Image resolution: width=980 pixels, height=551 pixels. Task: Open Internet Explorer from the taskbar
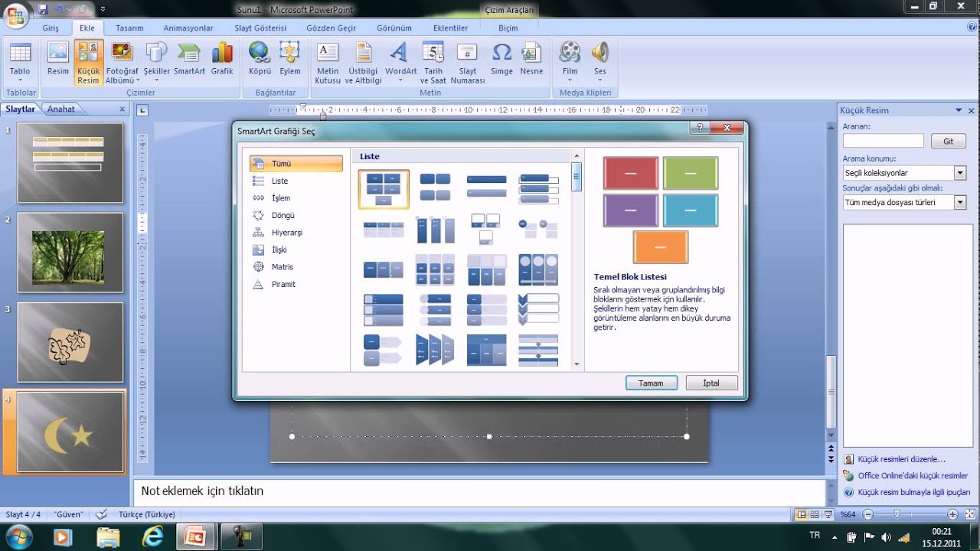click(153, 537)
